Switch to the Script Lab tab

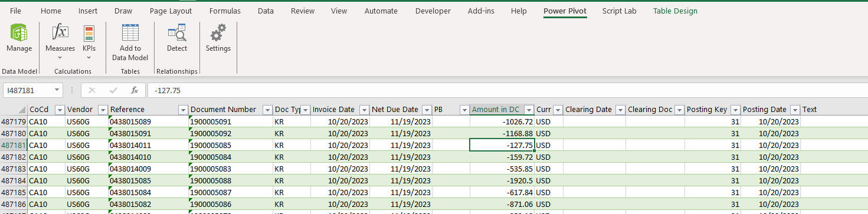(619, 11)
